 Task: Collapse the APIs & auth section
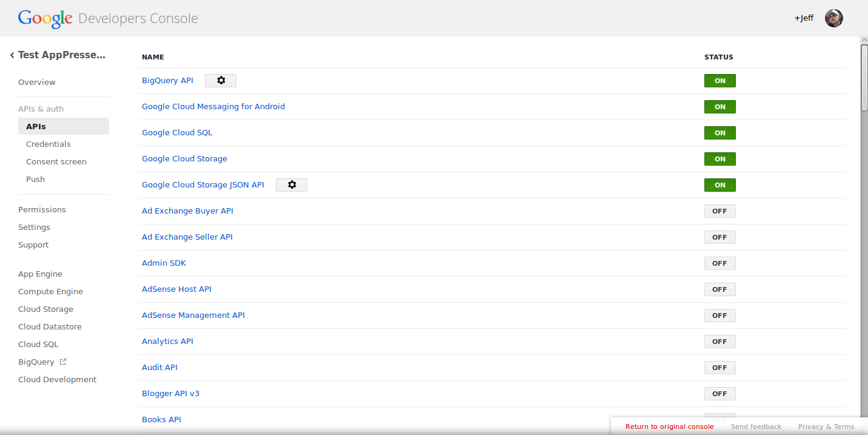(41, 109)
